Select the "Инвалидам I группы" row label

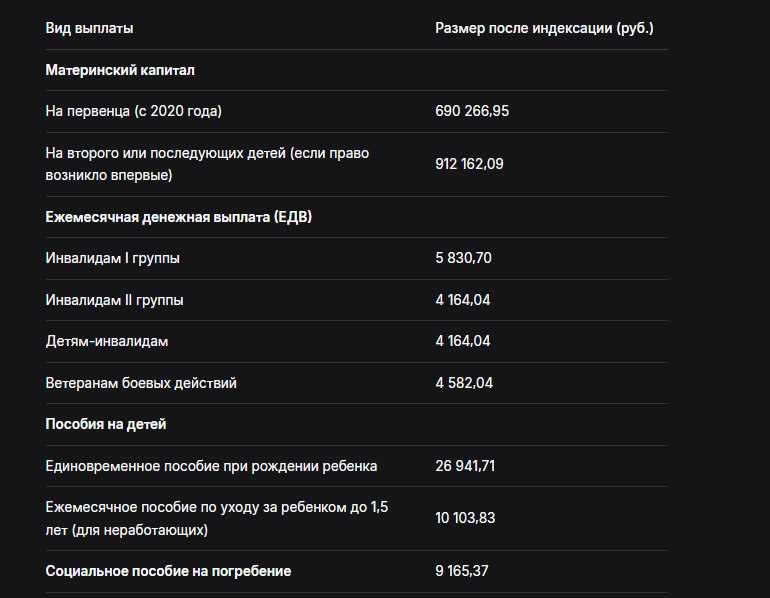(113, 258)
